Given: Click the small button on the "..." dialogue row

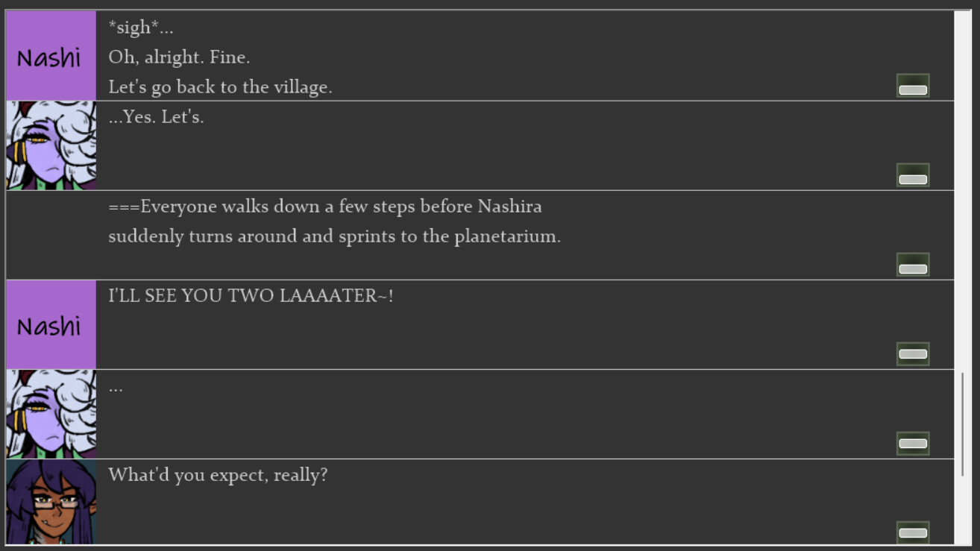Looking at the screenshot, I should [912, 444].
